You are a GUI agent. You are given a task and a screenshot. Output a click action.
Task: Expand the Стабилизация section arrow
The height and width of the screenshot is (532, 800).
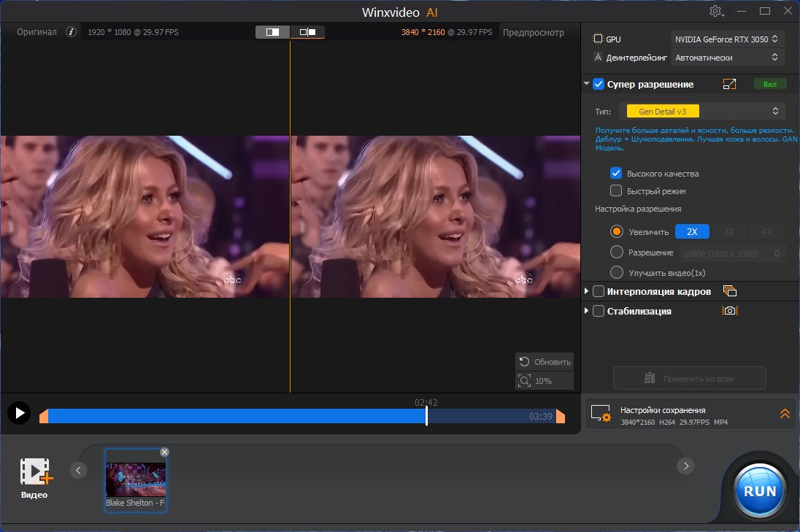(x=587, y=311)
